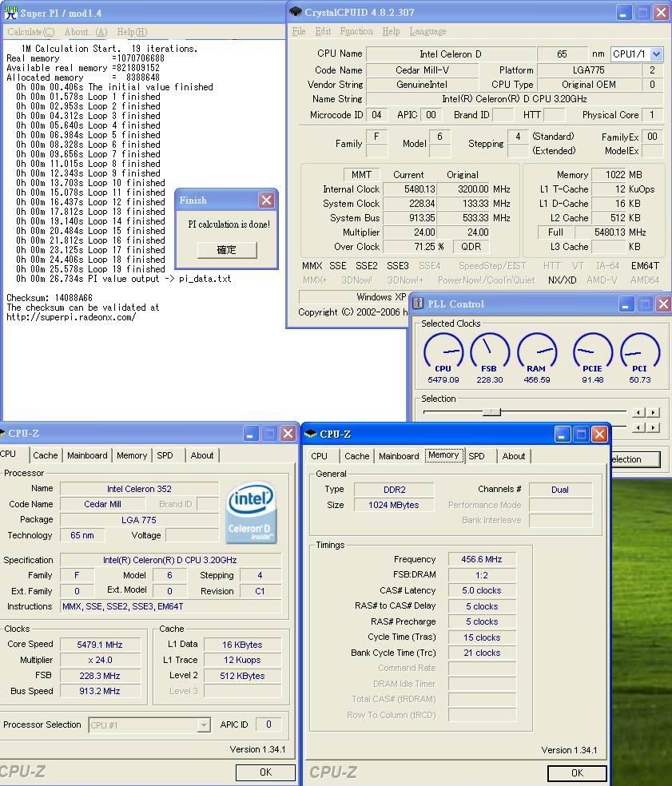
Task: Open the Edit menu in CrystalCPUID
Action: pos(323,31)
